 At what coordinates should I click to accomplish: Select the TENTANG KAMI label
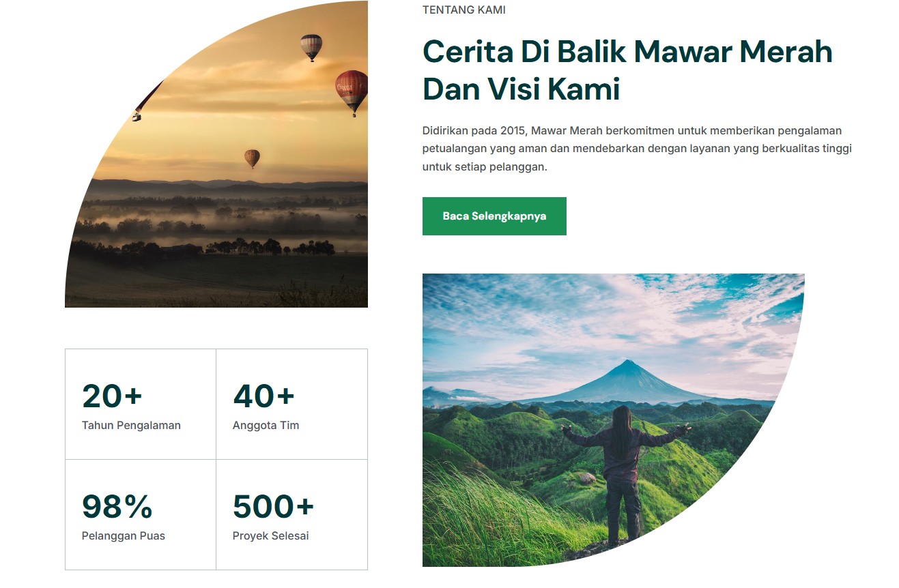click(464, 10)
